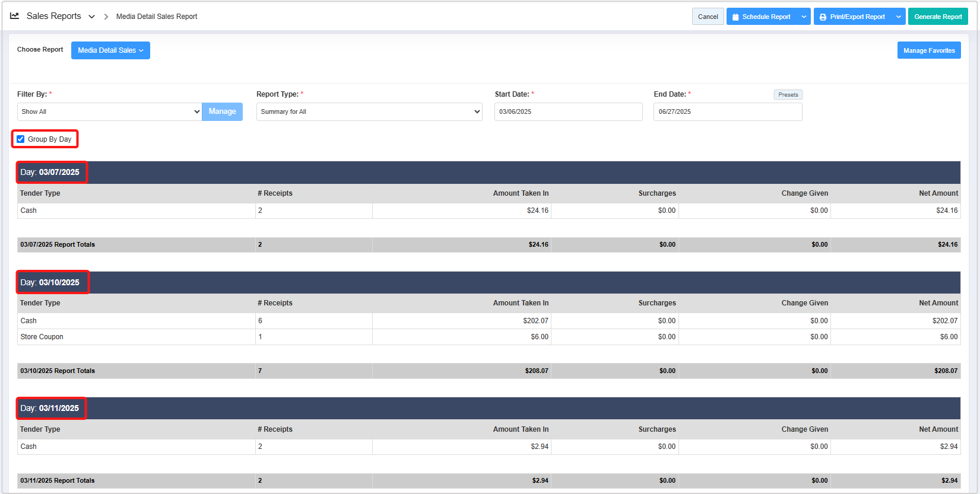Screen dimensions: 980x494
Task: Open the Schedule Report split-arrow menu
Action: click(804, 17)
